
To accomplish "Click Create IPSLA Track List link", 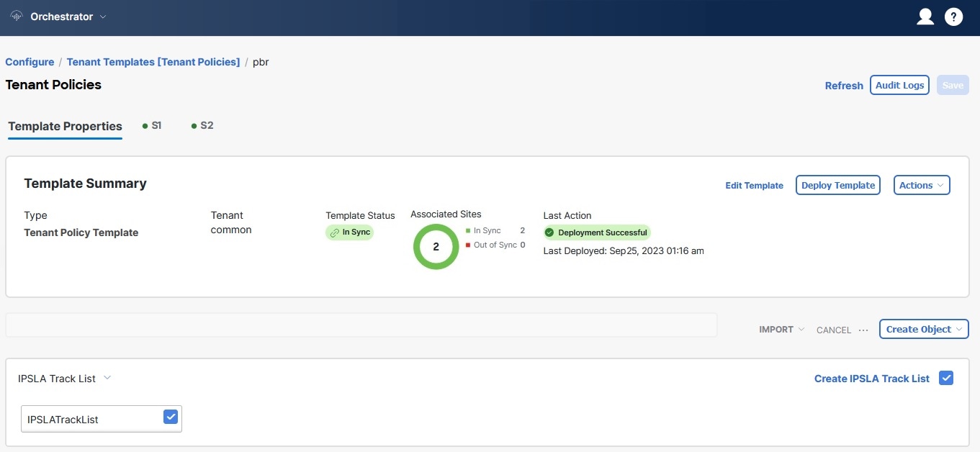I will pos(872,379).
